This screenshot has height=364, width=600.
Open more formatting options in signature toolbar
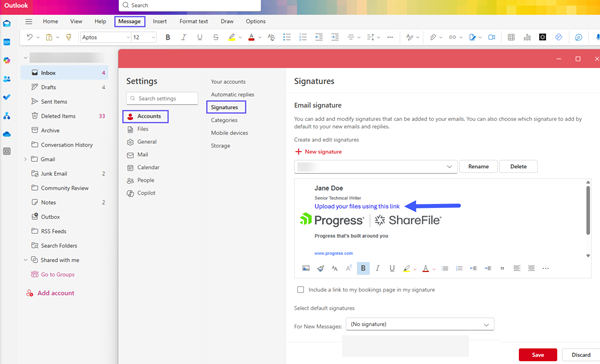point(546,268)
